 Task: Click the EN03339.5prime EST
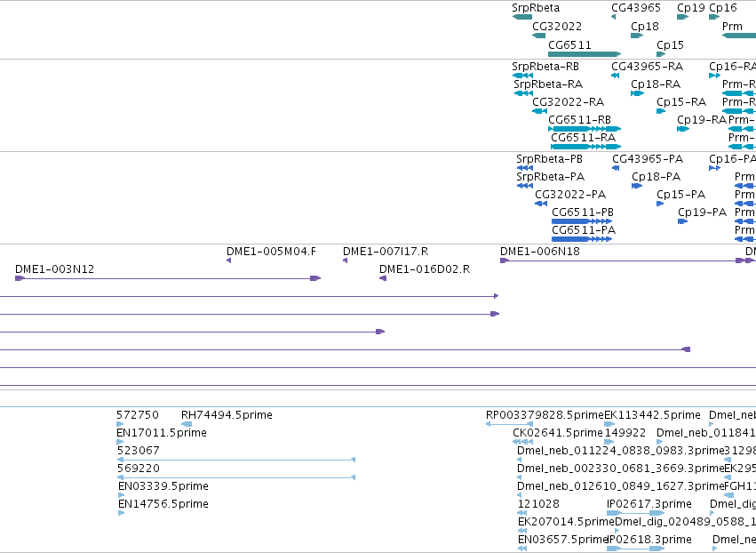tap(121, 495)
